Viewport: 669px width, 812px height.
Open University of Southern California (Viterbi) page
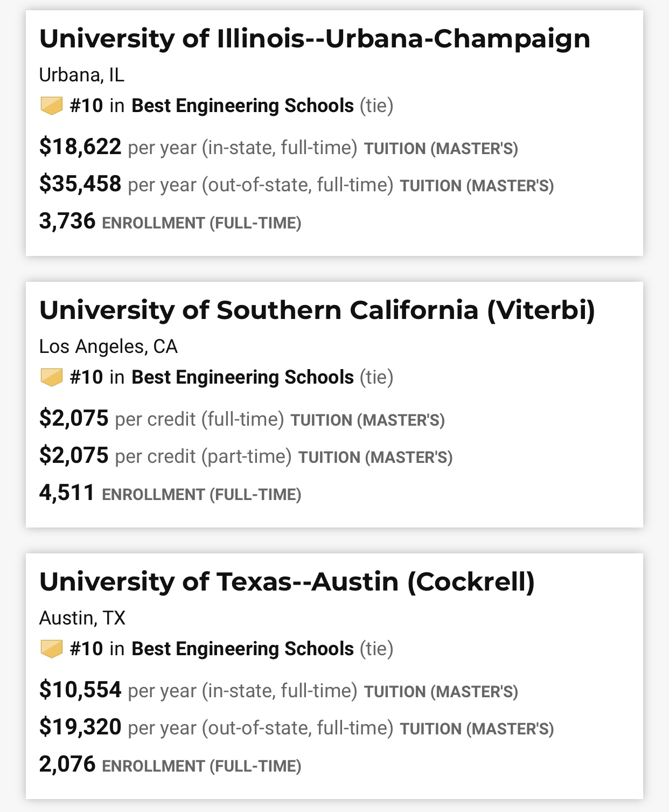(317, 310)
